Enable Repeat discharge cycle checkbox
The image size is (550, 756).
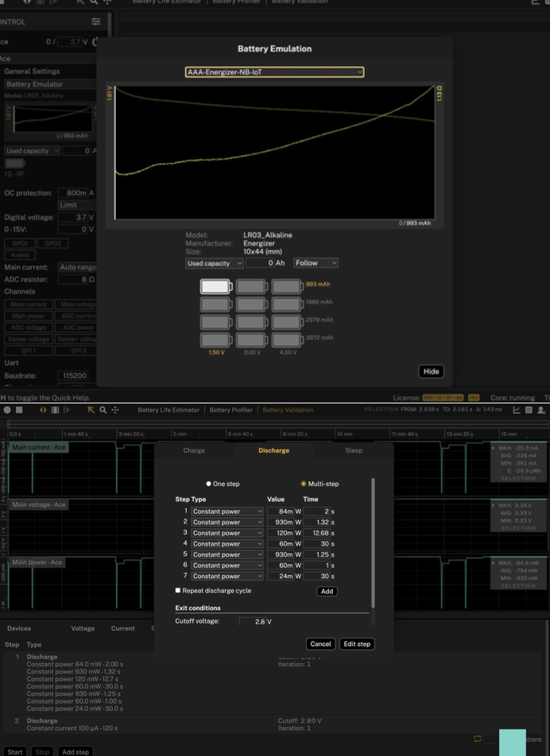[178, 590]
